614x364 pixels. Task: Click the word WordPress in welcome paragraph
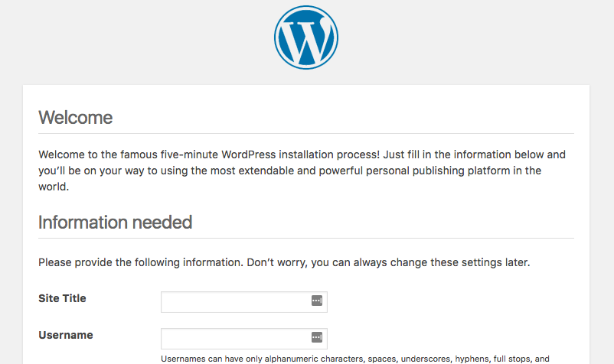coord(249,154)
